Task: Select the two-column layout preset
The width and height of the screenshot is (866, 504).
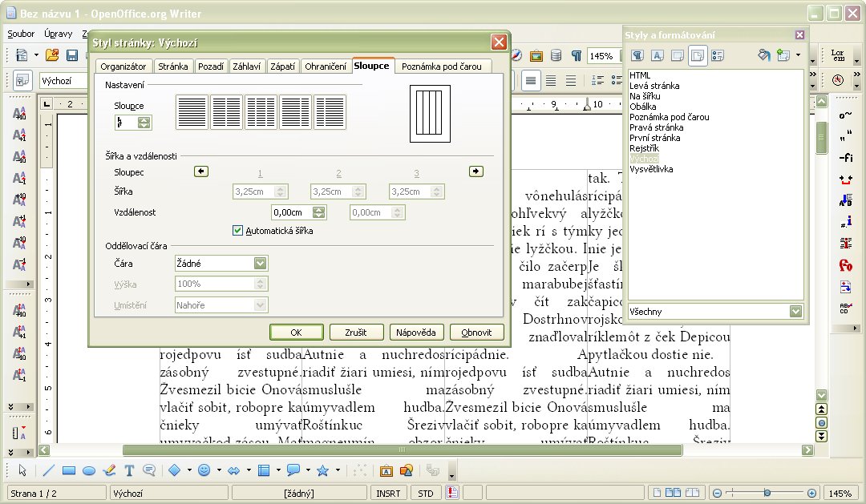Action: point(226,112)
